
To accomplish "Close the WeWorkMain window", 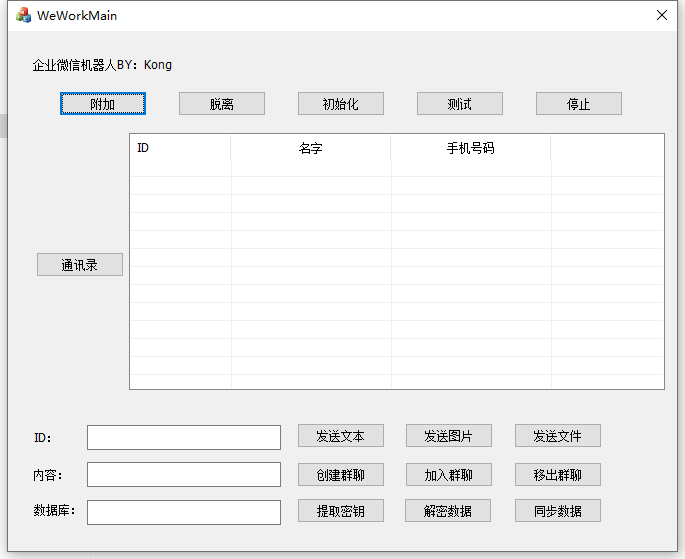I will pyautogui.click(x=662, y=15).
